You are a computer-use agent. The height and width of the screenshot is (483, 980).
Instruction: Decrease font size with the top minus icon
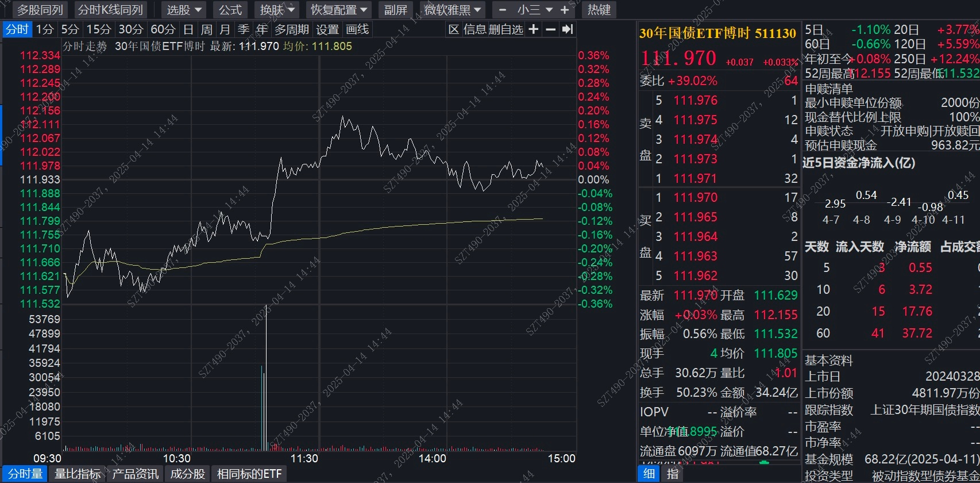(x=503, y=10)
